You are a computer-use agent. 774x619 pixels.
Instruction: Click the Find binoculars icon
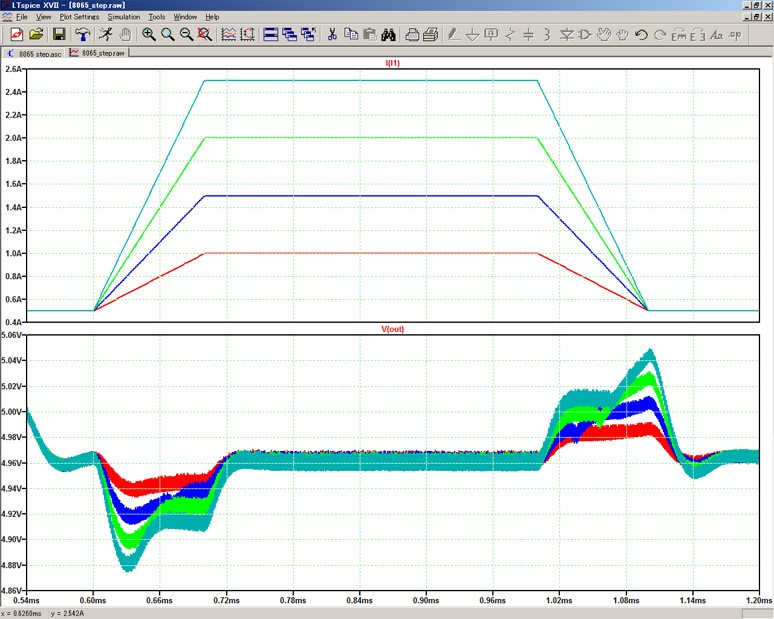click(389, 35)
